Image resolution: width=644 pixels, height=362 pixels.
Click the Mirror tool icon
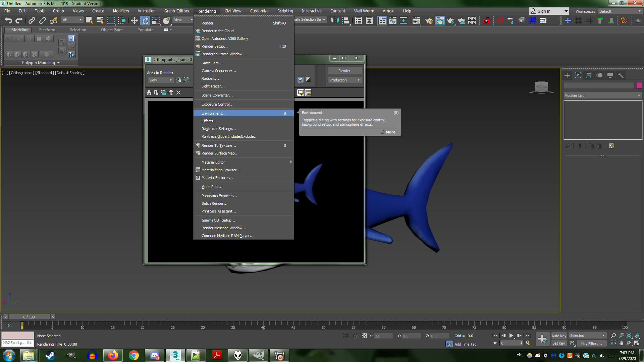(335, 20)
